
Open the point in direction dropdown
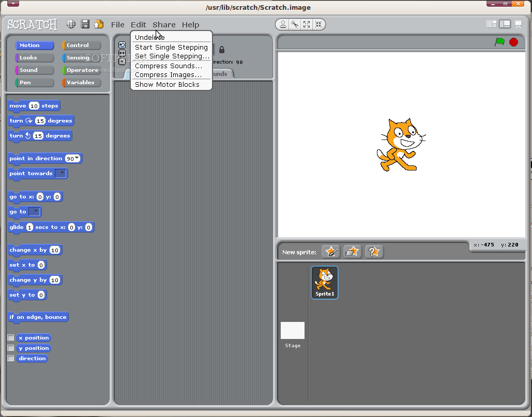coord(78,159)
